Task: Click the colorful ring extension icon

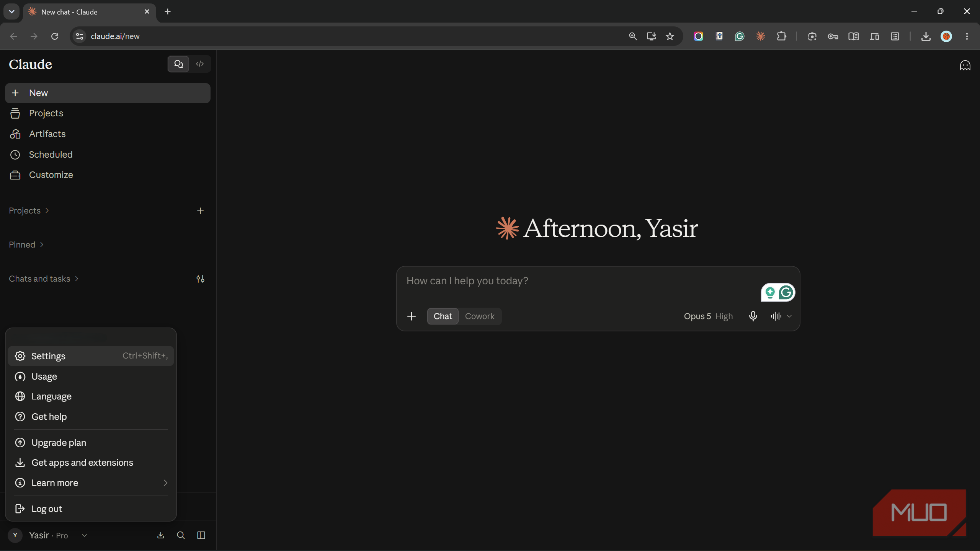Action: [698, 36]
